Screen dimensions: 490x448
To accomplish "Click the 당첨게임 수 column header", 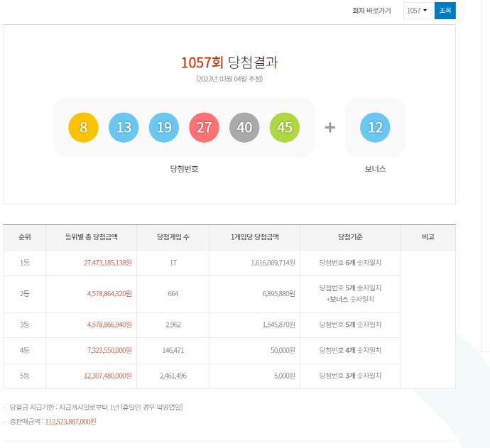I will point(173,237).
